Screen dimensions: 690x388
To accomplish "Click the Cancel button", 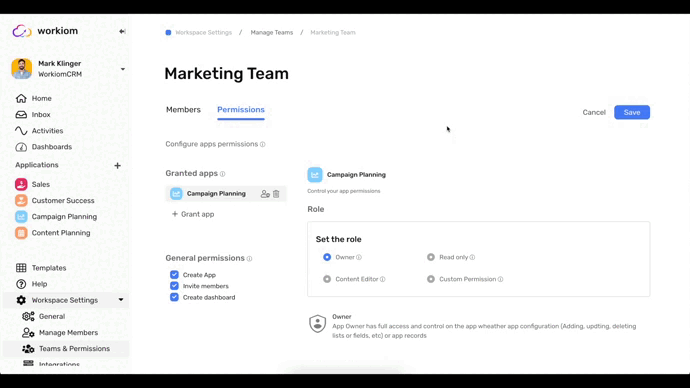I will tap(594, 112).
